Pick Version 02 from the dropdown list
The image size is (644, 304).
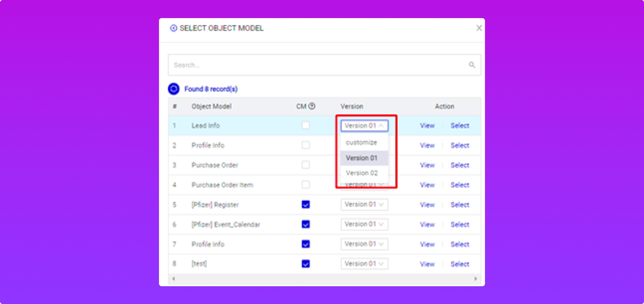(362, 173)
